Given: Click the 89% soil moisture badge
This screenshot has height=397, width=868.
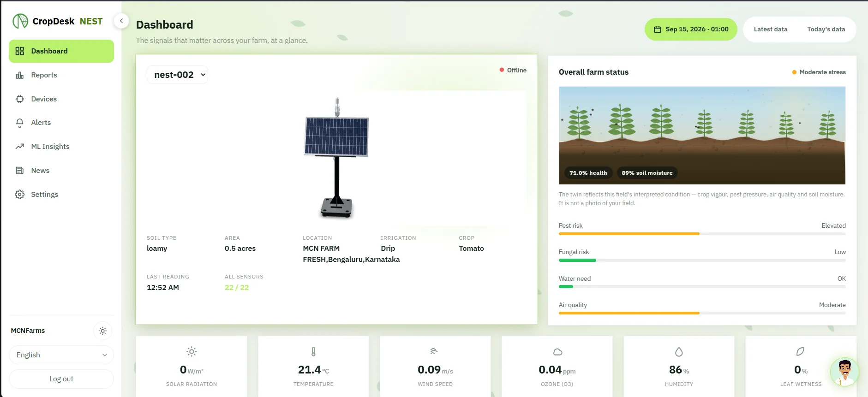Looking at the screenshot, I should (647, 173).
